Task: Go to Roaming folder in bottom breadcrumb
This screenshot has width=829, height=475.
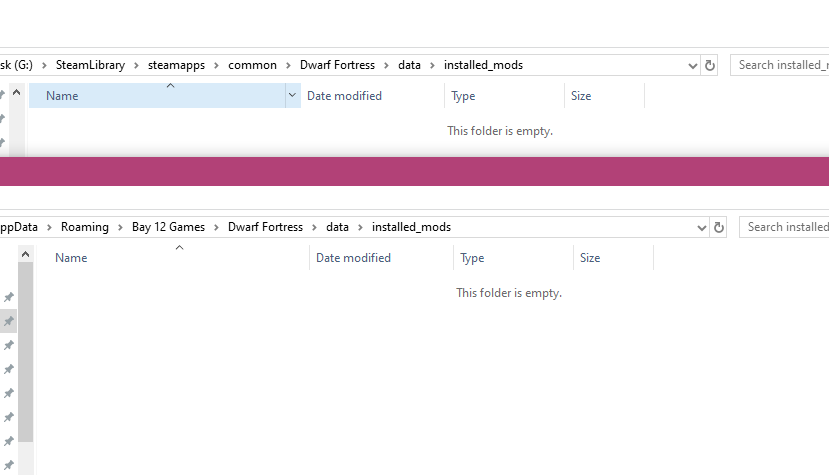Action: (85, 227)
